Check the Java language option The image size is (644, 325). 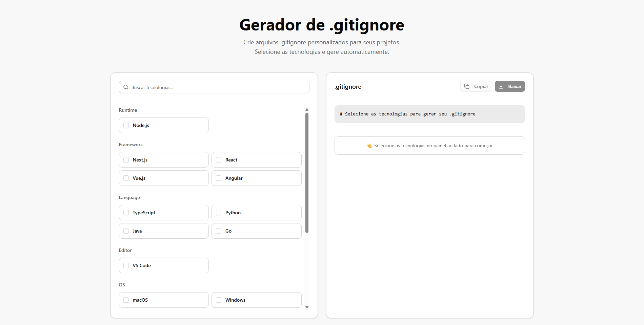(x=126, y=231)
